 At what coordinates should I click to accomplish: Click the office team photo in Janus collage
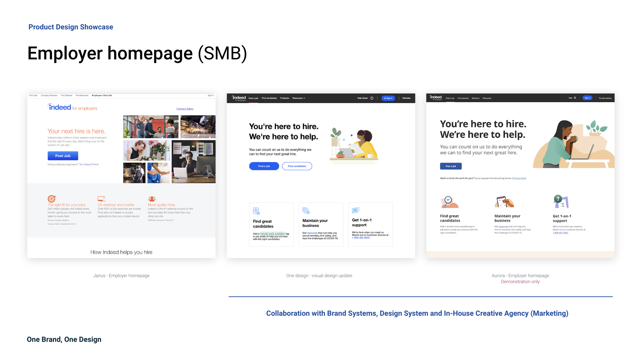(x=151, y=127)
